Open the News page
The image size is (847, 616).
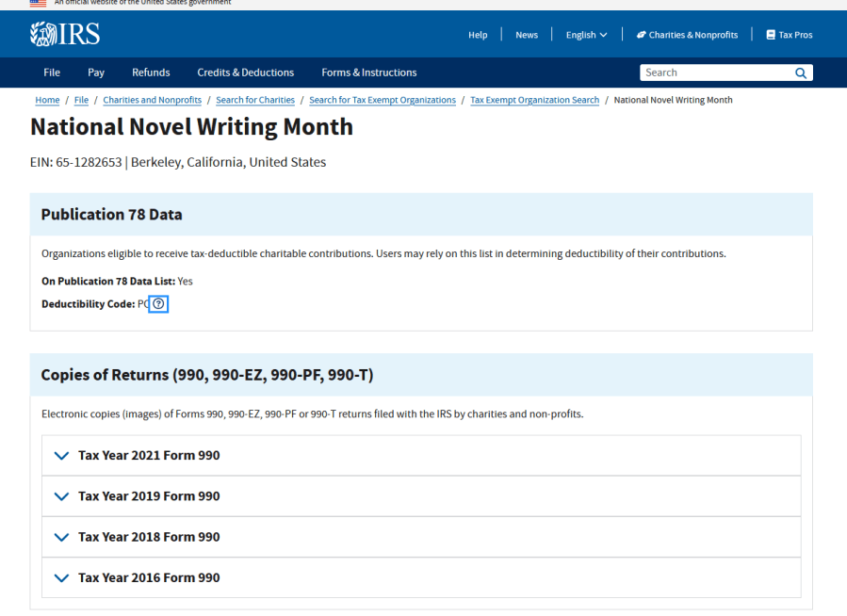pos(526,34)
